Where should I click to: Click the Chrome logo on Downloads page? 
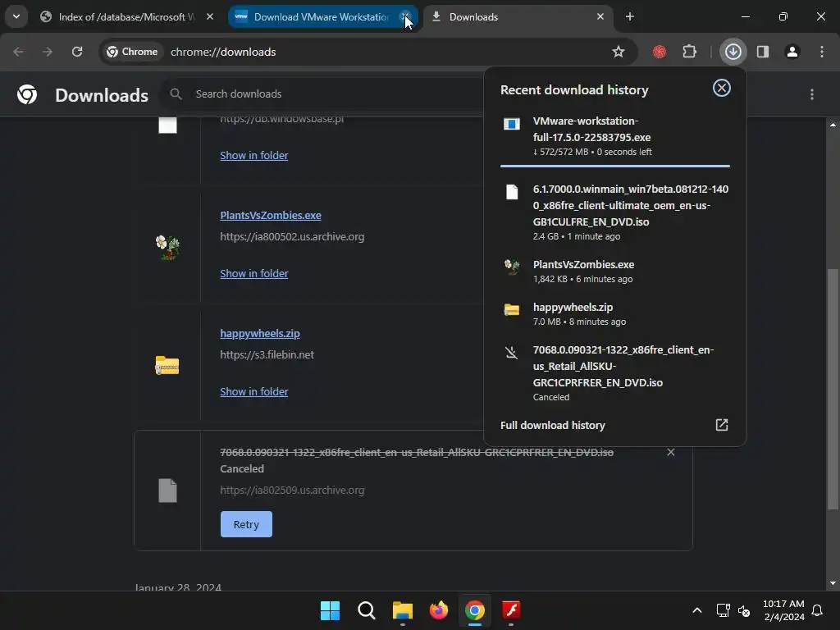click(27, 94)
